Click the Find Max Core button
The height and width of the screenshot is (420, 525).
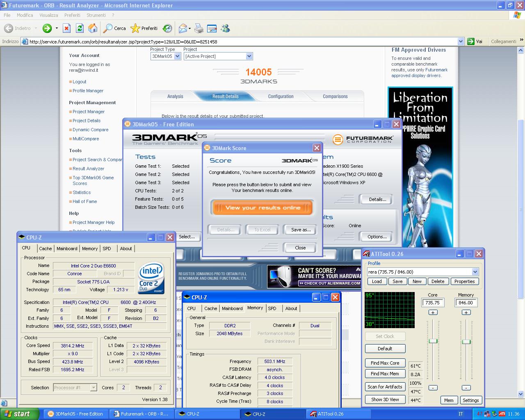click(385, 363)
